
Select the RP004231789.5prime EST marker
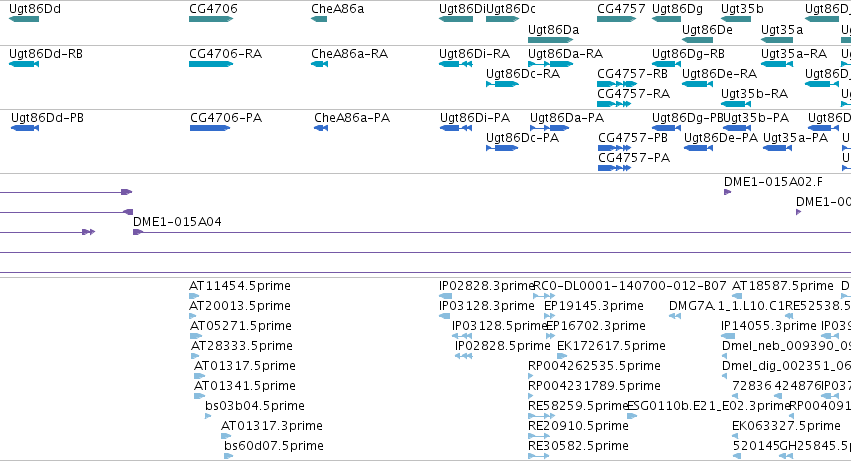point(530,396)
